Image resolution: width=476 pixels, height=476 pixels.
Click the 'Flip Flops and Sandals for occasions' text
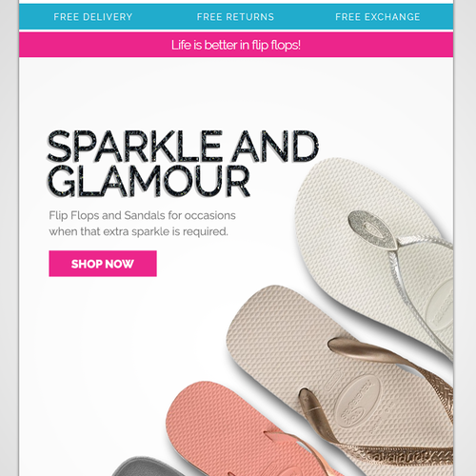(142, 215)
